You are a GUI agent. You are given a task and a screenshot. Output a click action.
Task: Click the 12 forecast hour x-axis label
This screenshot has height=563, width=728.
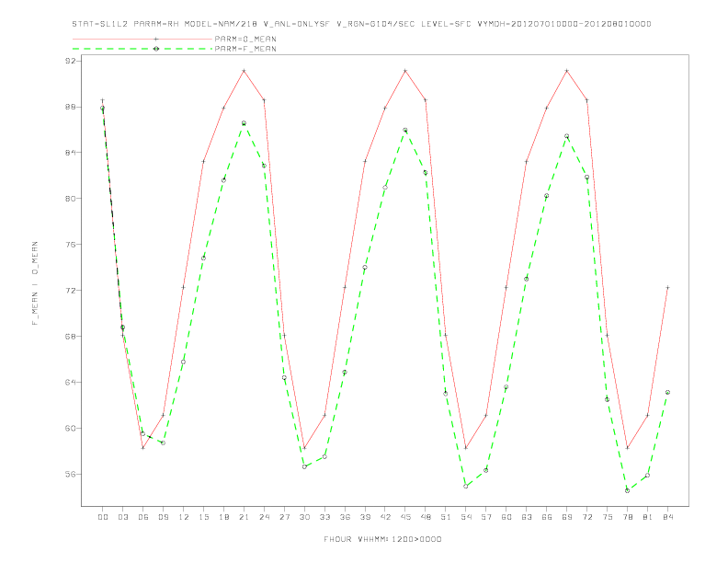184,517
